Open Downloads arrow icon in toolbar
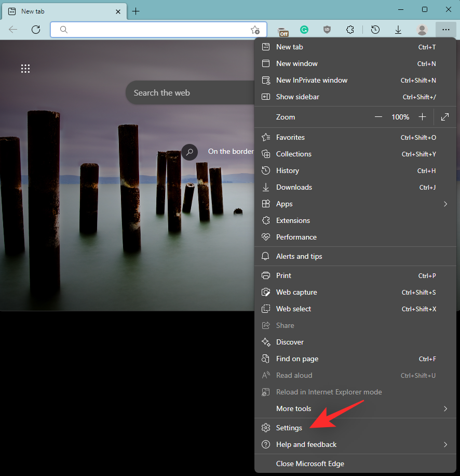The image size is (460, 476). click(x=398, y=30)
